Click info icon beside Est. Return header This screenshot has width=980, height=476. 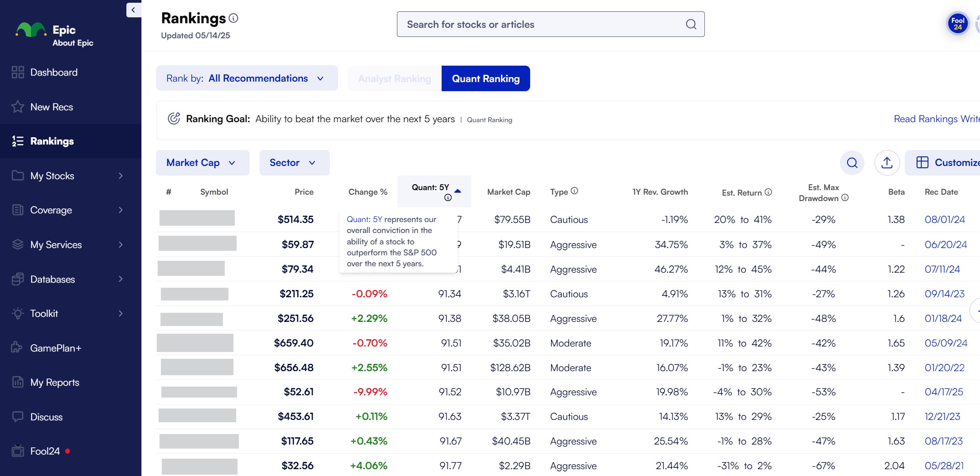pos(768,192)
